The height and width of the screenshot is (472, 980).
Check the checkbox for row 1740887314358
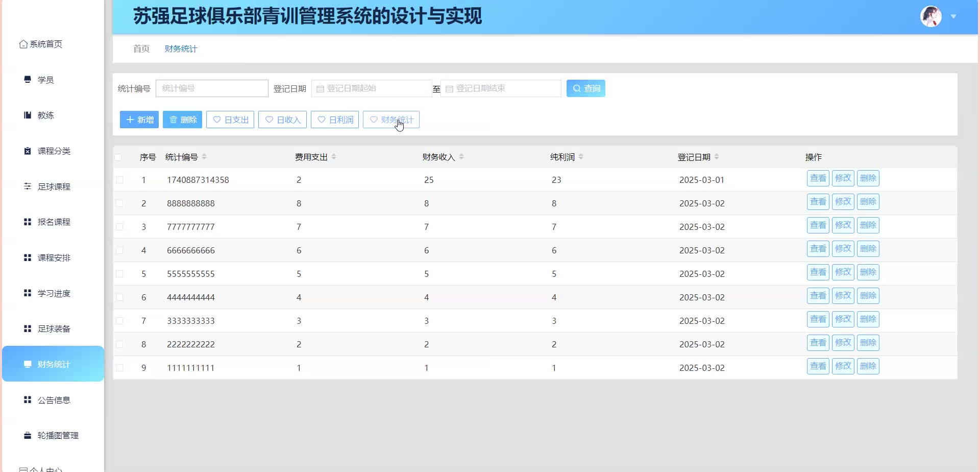coord(119,180)
